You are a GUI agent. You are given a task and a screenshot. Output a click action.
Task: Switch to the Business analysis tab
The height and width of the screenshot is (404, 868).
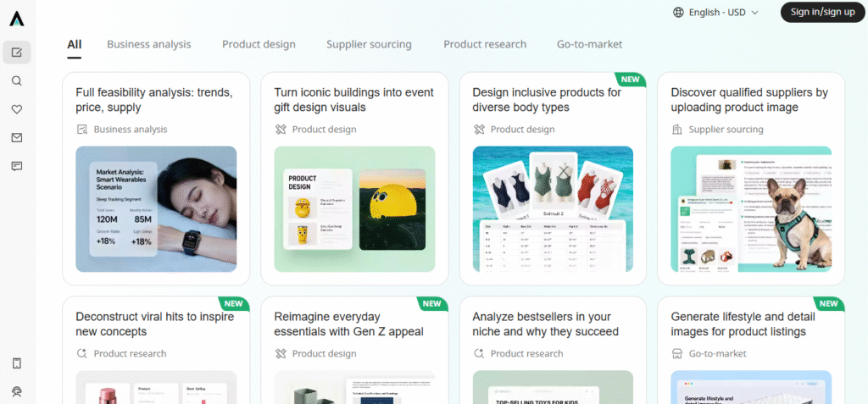[x=148, y=44]
